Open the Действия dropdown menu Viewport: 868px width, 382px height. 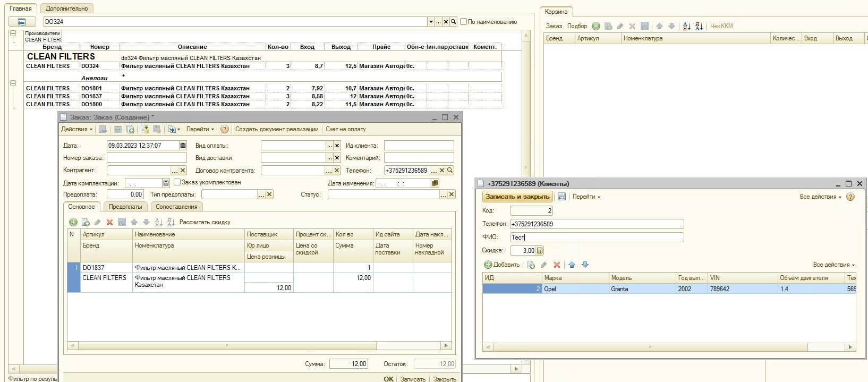[x=76, y=129]
